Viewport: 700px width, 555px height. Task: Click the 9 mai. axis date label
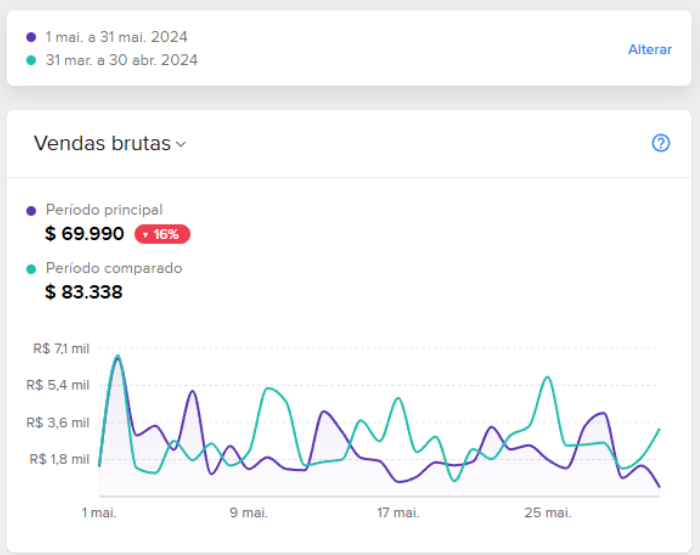coord(249,513)
